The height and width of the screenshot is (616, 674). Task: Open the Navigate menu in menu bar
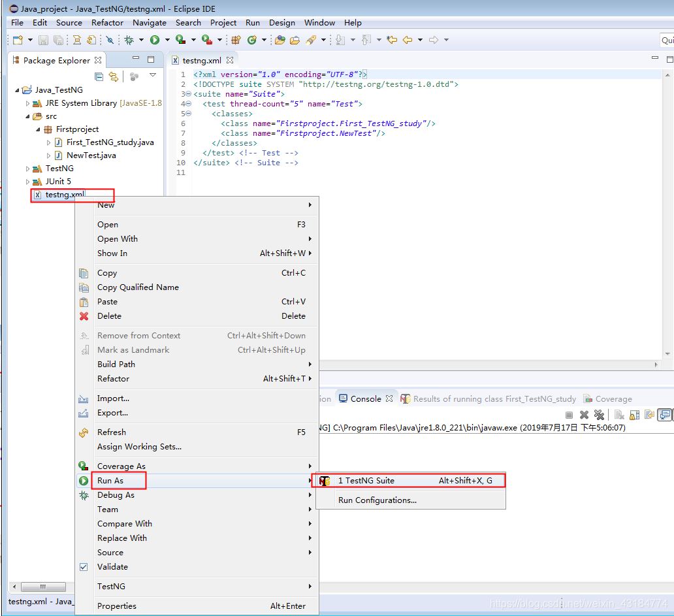click(x=149, y=23)
